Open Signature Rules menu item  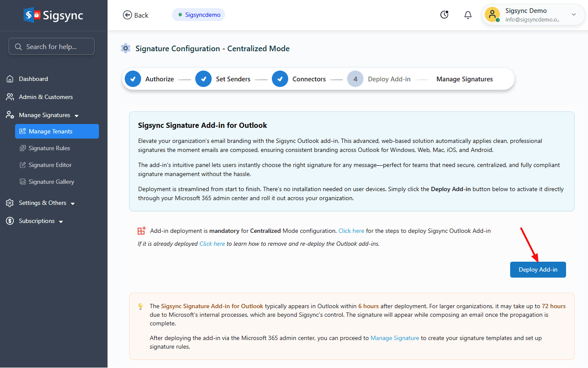click(x=49, y=148)
